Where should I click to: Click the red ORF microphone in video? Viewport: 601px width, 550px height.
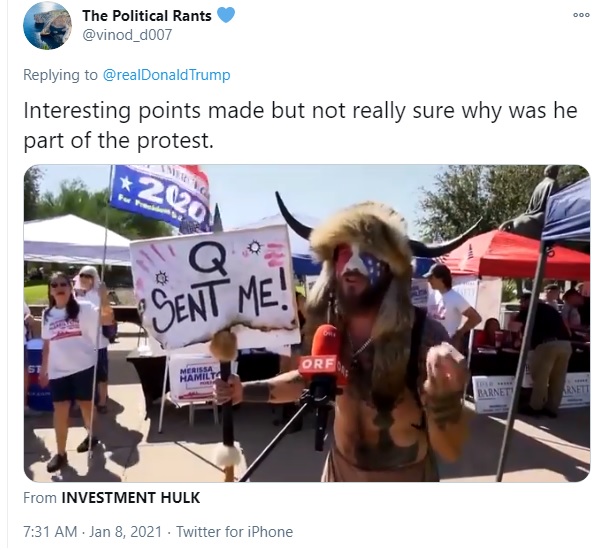[320, 356]
